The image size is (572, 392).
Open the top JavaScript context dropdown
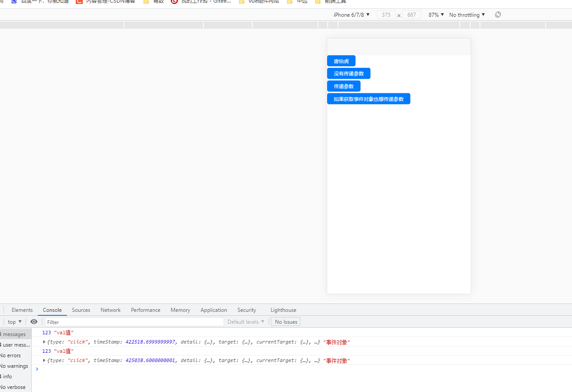pos(15,322)
